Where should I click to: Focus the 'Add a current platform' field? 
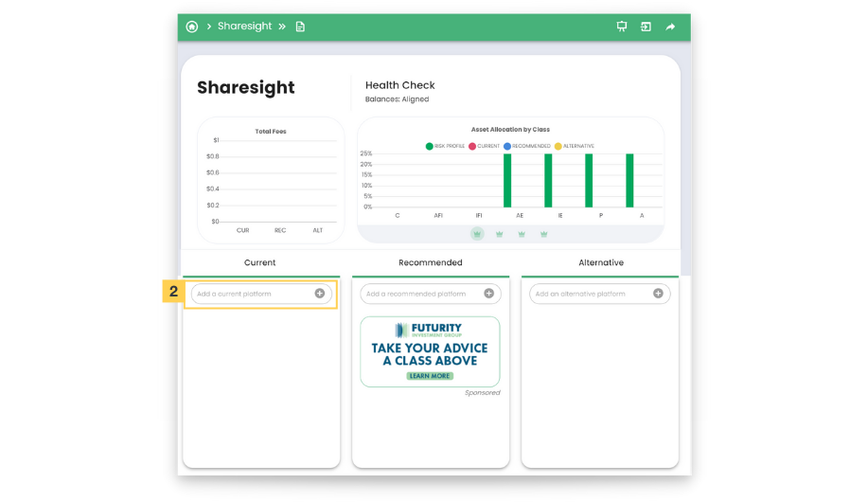(261, 294)
